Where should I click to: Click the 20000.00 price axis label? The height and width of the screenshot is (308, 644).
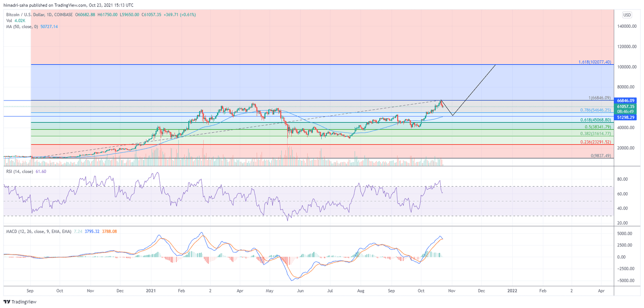point(625,148)
